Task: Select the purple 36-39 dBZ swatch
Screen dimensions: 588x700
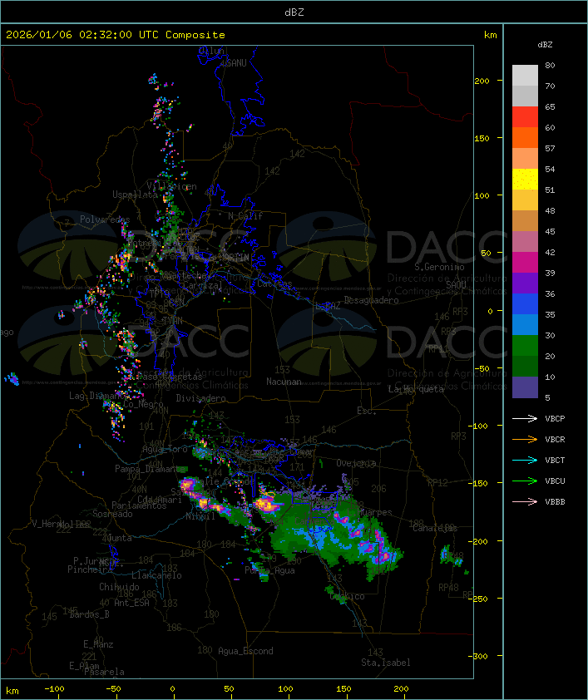Action: click(525, 283)
